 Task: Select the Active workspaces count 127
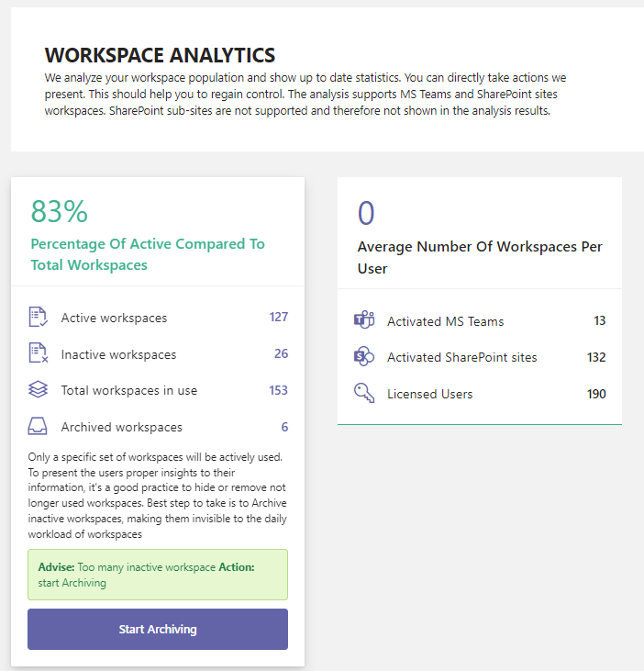pos(278,317)
